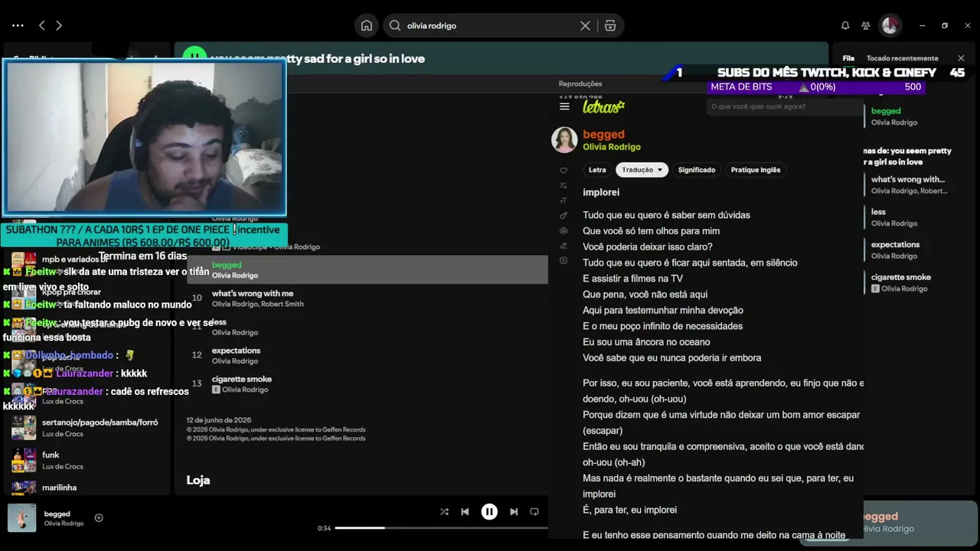
Task: Click the lyric line 'Que pena, você não está aqui'
Action: pos(645,295)
